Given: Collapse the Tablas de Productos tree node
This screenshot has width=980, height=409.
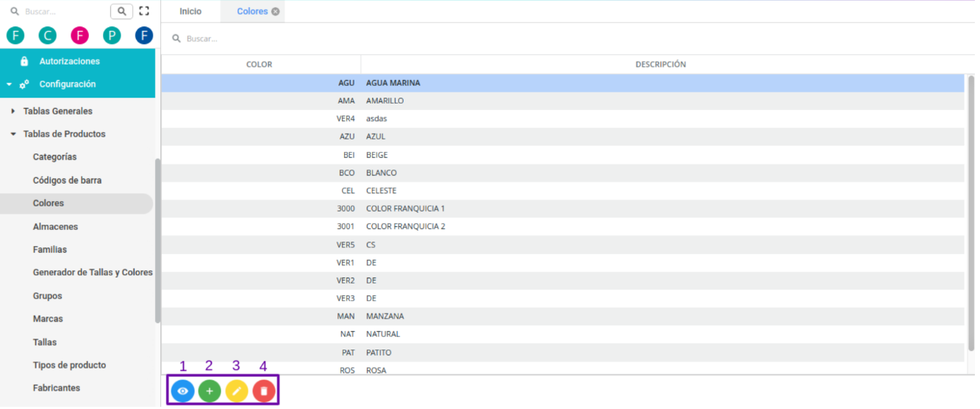Looking at the screenshot, I should point(13,134).
